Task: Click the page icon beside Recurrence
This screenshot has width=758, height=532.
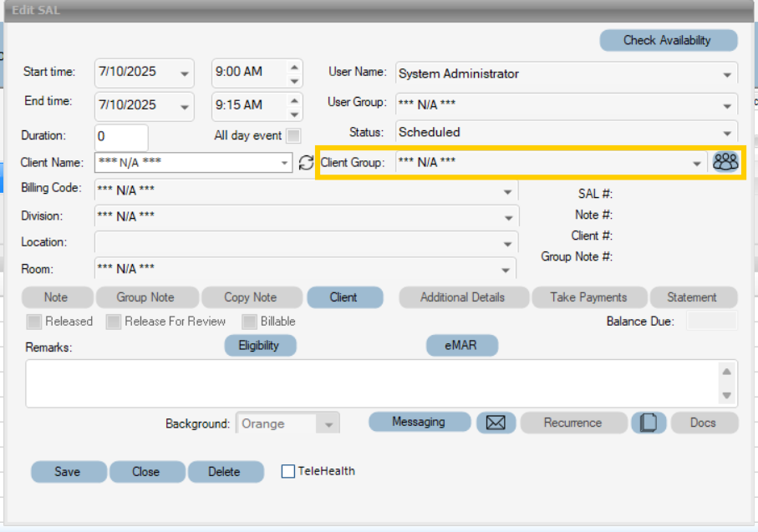Action: 649,423
